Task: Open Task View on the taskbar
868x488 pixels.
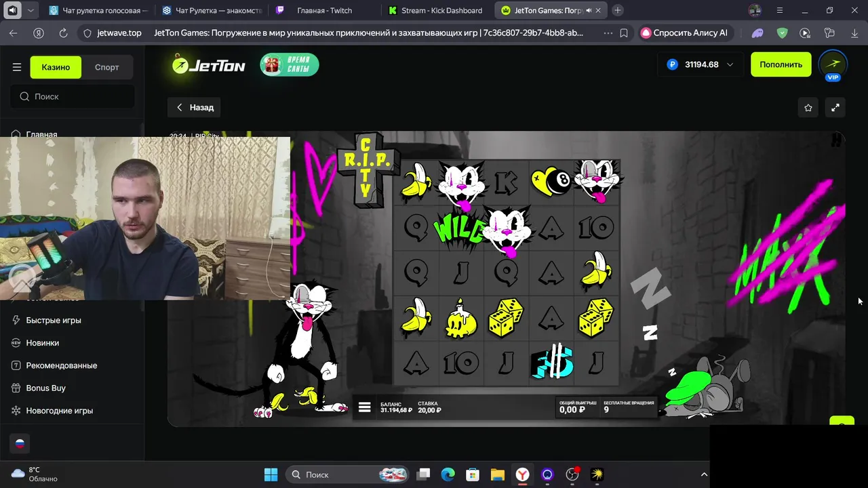Action: [x=423, y=474]
